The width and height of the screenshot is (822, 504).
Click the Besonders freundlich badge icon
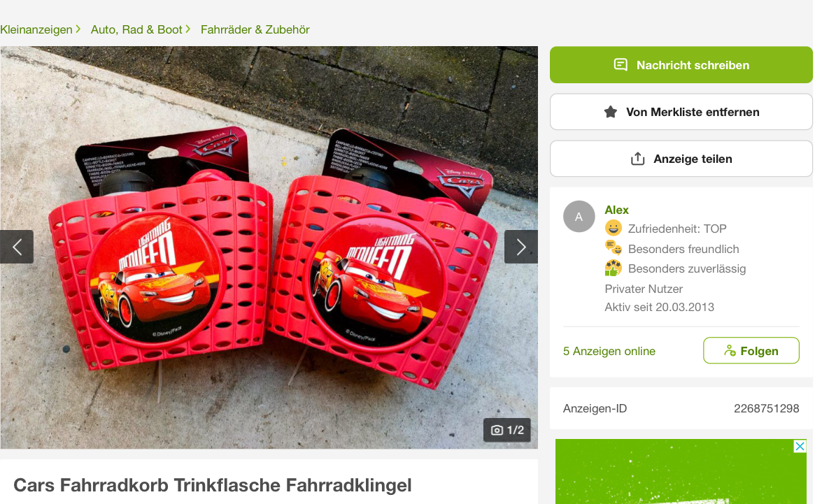pos(613,248)
